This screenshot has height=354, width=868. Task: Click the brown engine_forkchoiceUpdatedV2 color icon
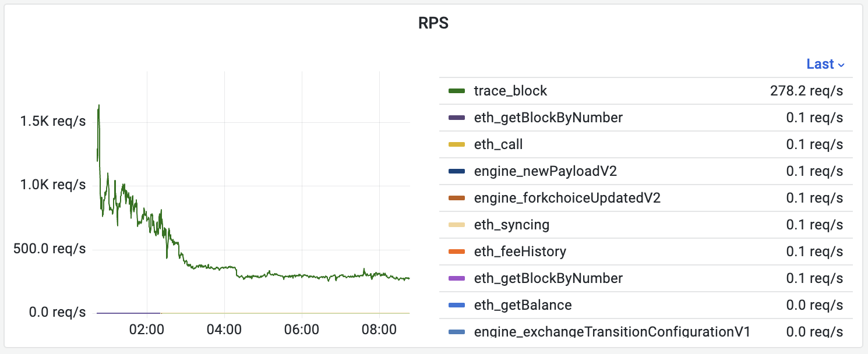(x=457, y=198)
